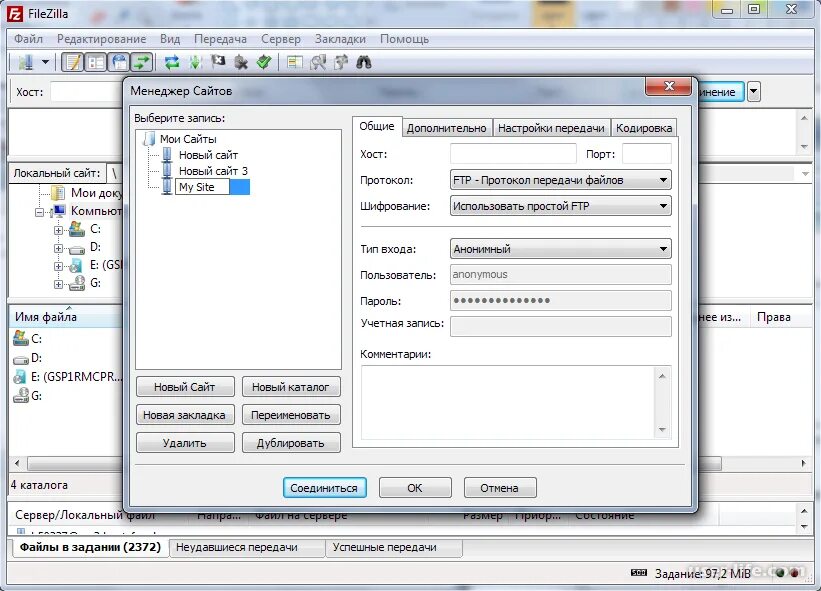
Task: Expand the C: drive in the local tree
Action: point(59,230)
